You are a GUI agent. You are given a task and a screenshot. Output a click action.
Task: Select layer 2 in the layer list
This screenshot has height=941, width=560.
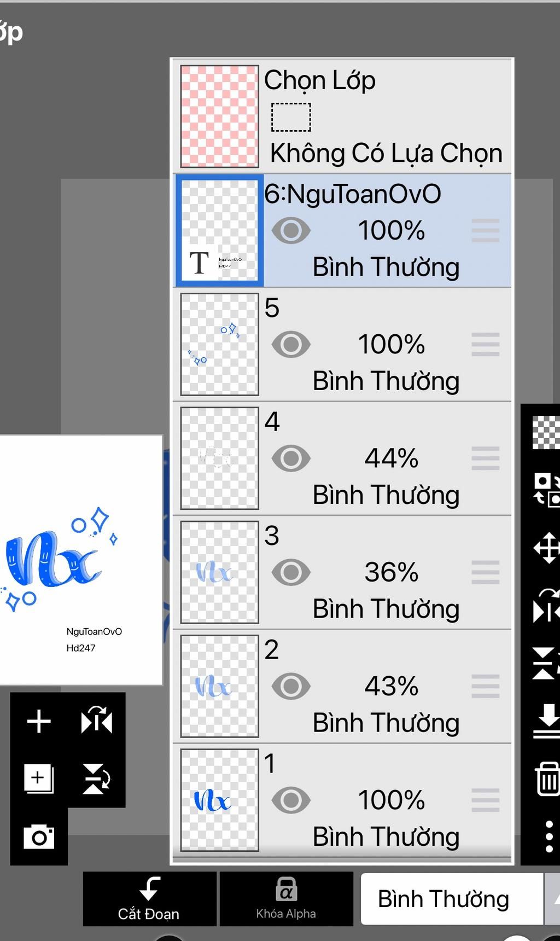342,686
